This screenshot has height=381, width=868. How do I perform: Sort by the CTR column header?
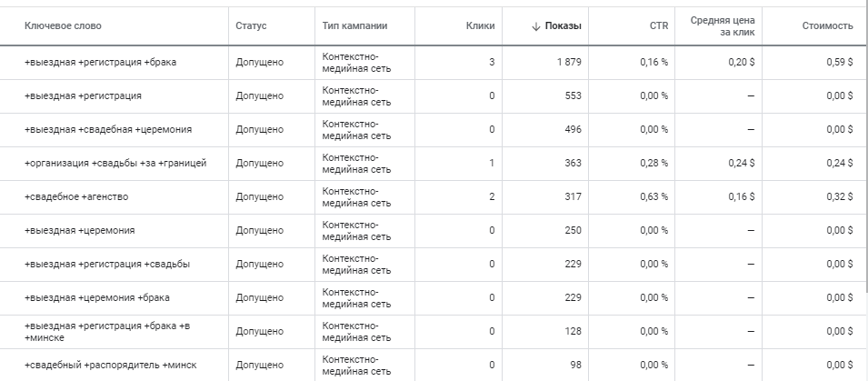click(659, 26)
